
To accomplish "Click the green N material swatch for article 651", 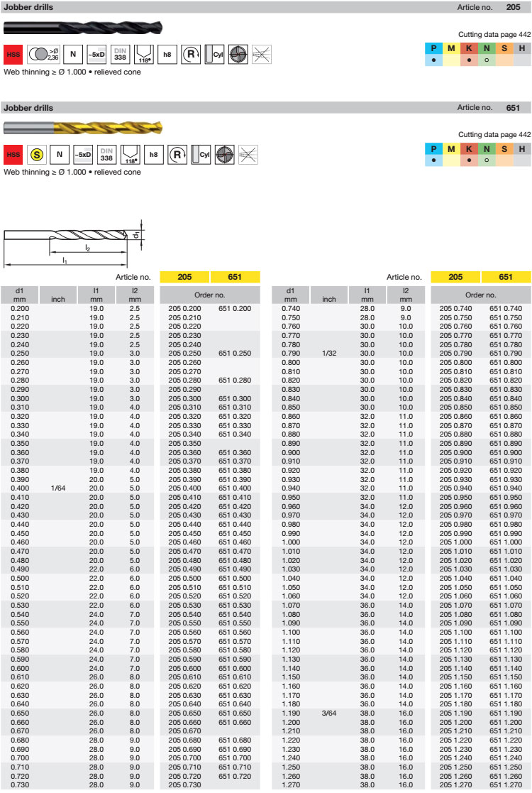I will click(x=487, y=148).
